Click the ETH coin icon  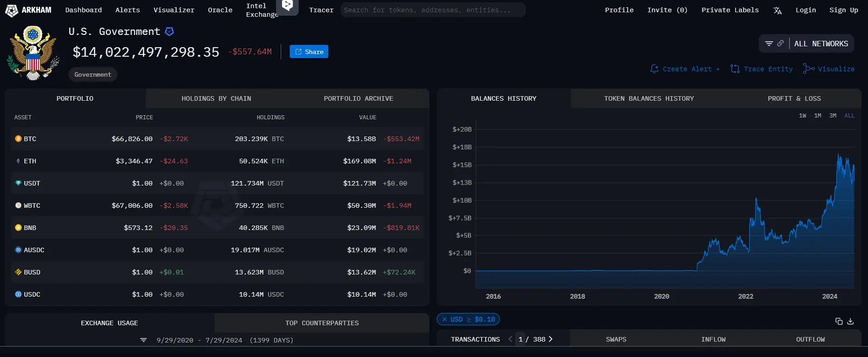[18, 161]
